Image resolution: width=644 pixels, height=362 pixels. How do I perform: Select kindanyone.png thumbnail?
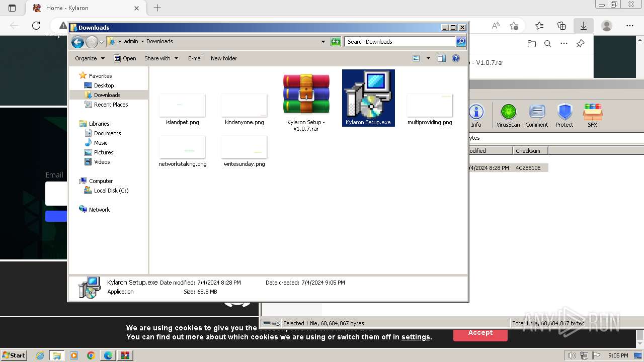[x=244, y=105]
